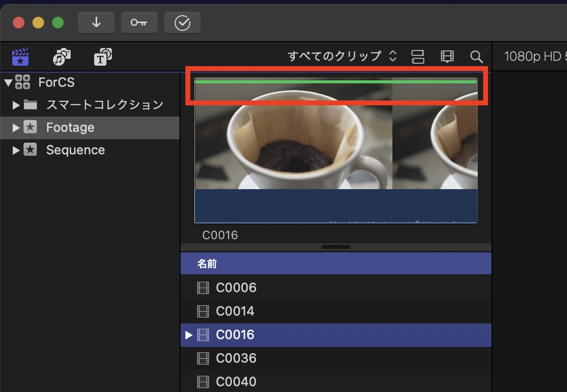Open the Clip Appearance settings
The width and height of the screenshot is (567, 392).
click(x=418, y=56)
